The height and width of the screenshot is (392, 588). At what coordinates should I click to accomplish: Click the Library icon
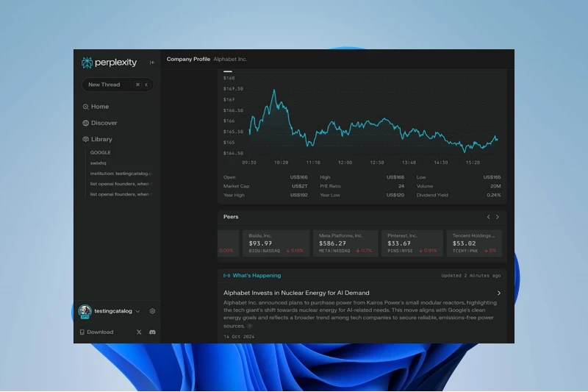click(85, 139)
